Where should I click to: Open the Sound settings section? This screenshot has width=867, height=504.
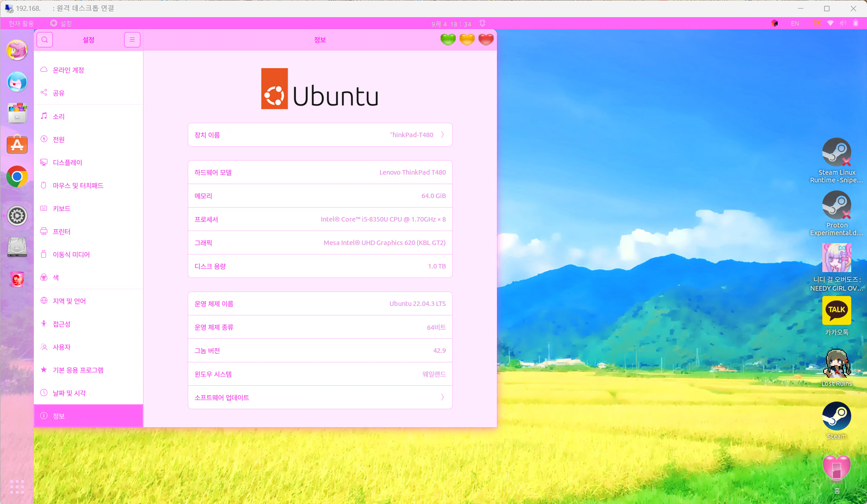pyautogui.click(x=59, y=116)
